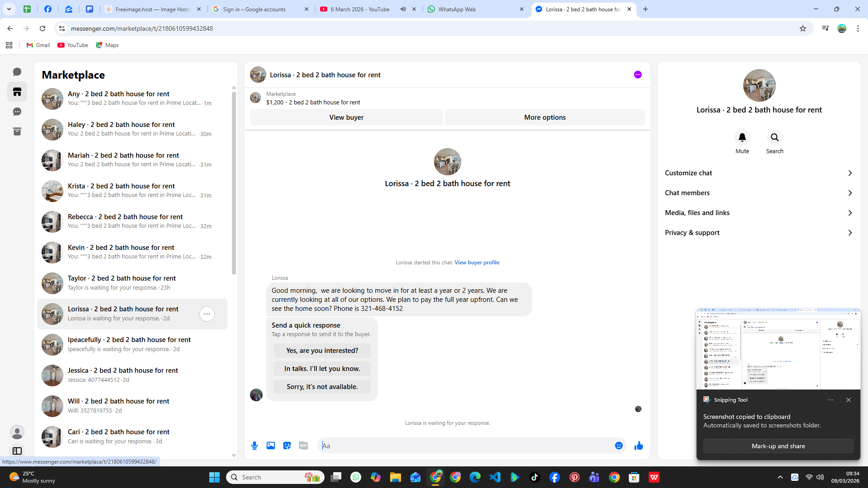Click the View buyer button
Screen dimensions: 868x488
(346, 117)
